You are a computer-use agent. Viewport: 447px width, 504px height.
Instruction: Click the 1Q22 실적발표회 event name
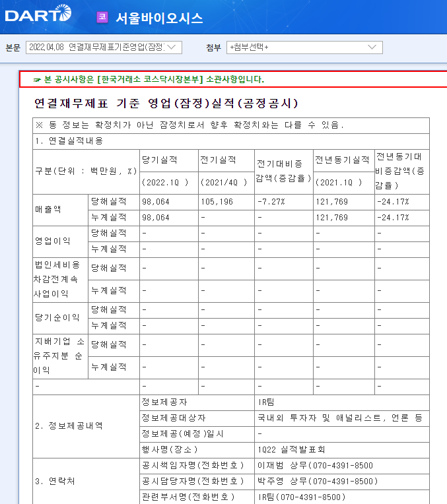291,449
